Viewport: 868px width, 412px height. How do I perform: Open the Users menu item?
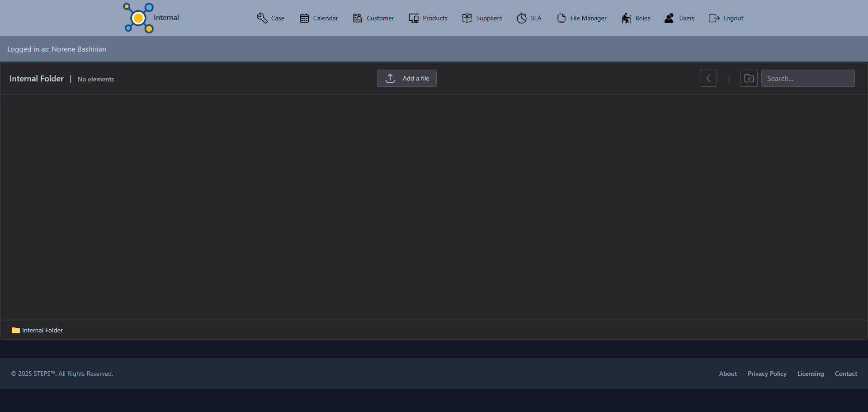click(x=679, y=18)
